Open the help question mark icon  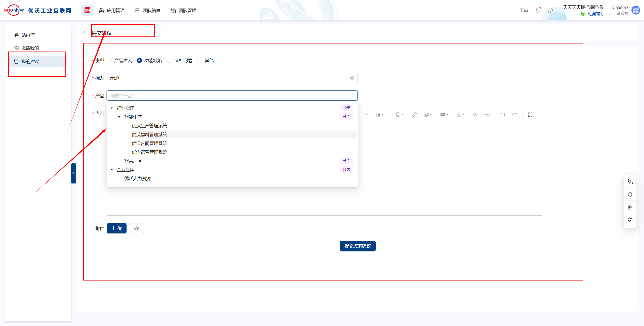550,10
